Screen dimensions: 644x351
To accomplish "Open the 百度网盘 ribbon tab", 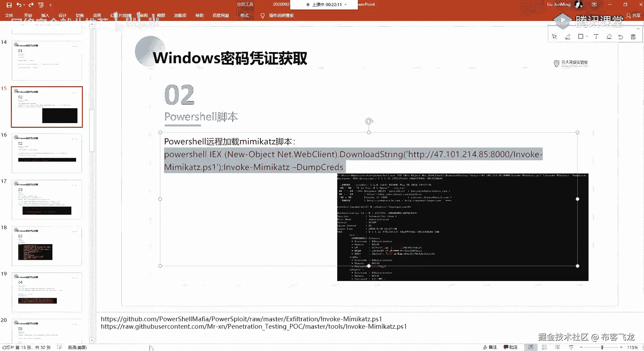I will click(221, 16).
